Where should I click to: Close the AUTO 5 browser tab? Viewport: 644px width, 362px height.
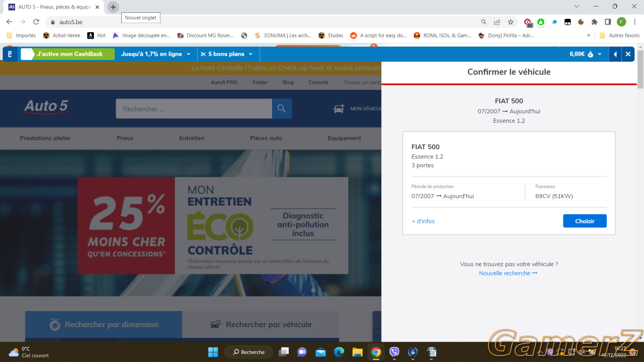(98, 7)
